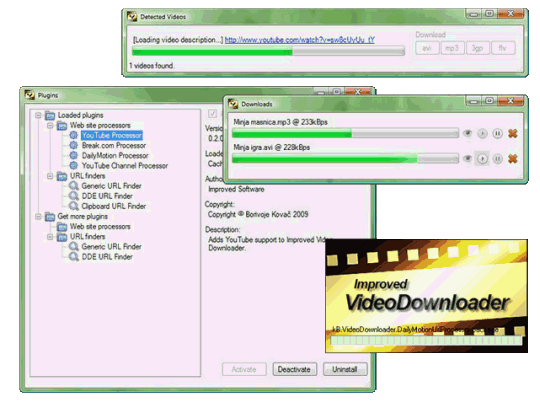The width and height of the screenshot is (540, 408).
Task: Click Break.com Processor gear icon
Action: [73, 145]
